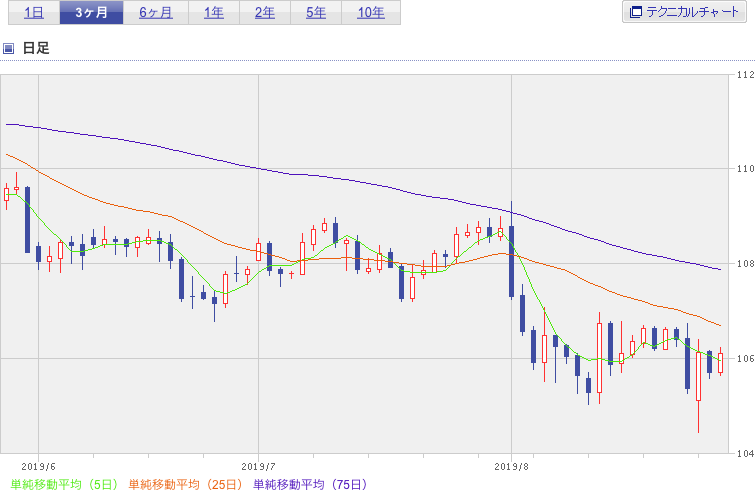
Task: Click the 106 price axis label
Action: [745, 359]
